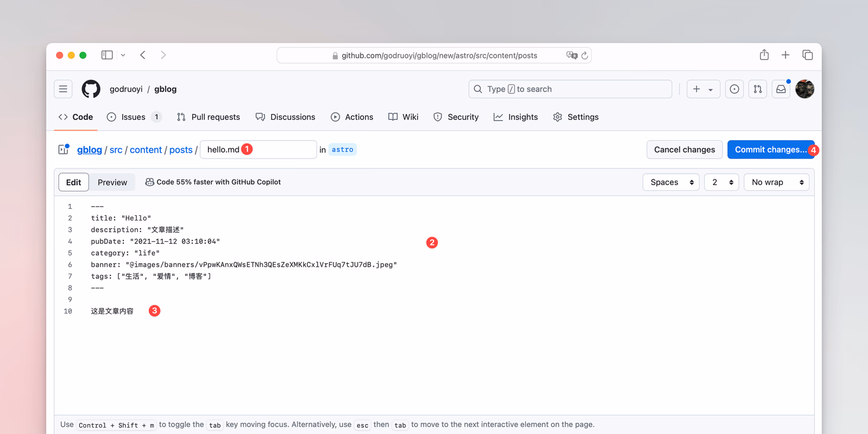This screenshot has height=434, width=868.
Task: Switch to the Wiki tab
Action: 403,117
